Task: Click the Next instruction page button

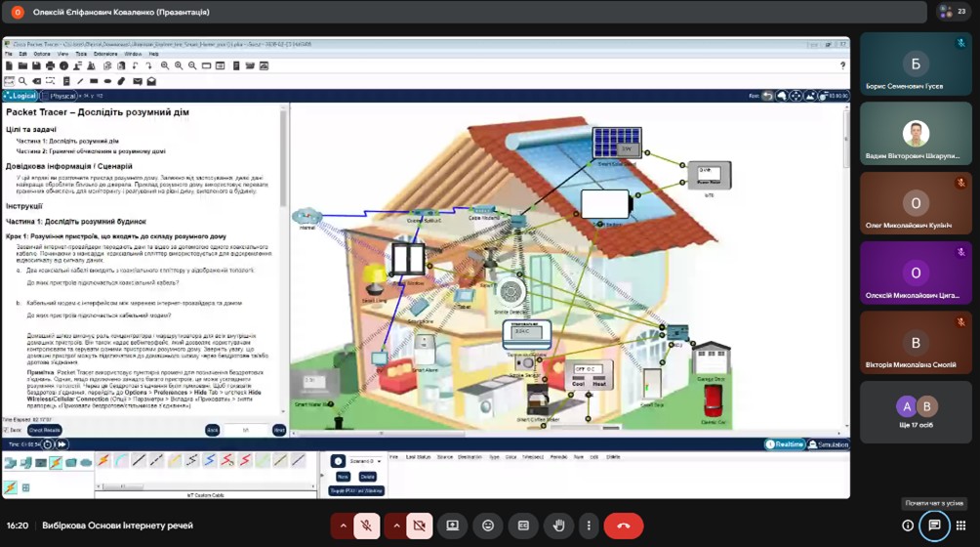Action: click(279, 430)
